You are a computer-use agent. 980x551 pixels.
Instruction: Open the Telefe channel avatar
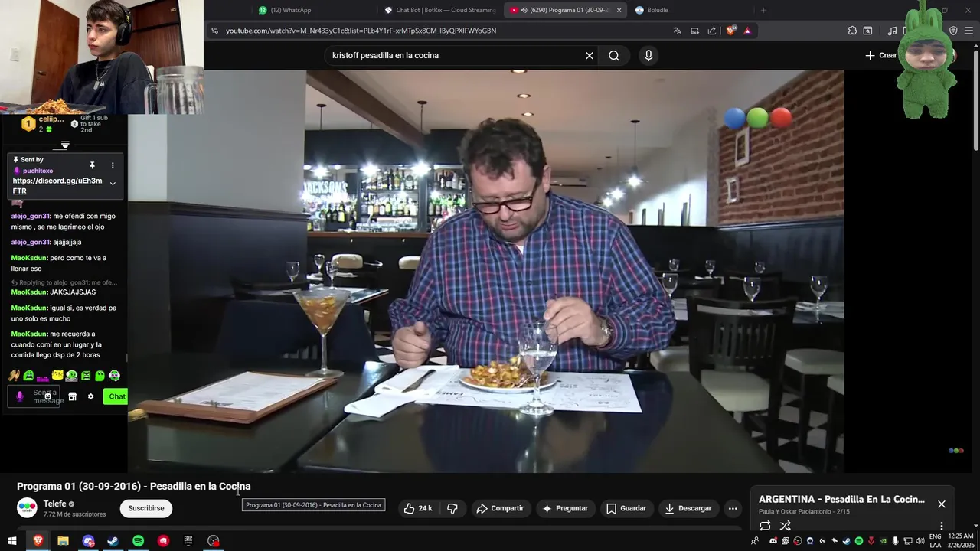pos(27,508)
